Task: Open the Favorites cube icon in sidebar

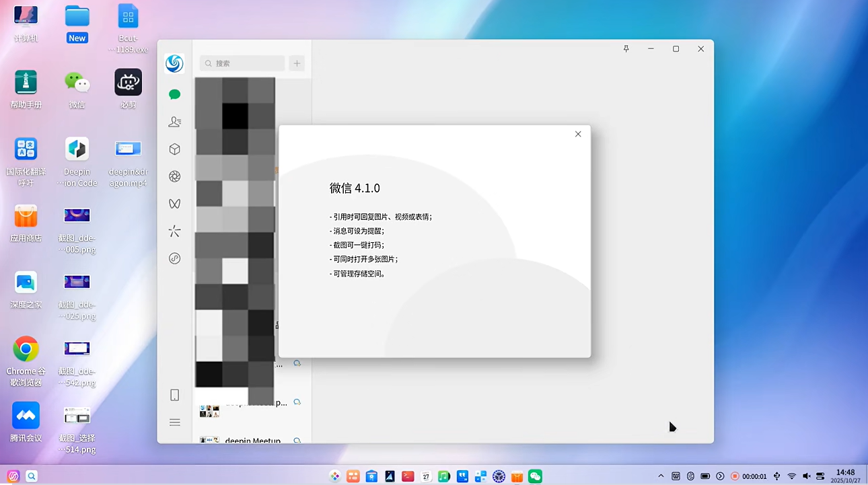Action: tap(174, 149)
